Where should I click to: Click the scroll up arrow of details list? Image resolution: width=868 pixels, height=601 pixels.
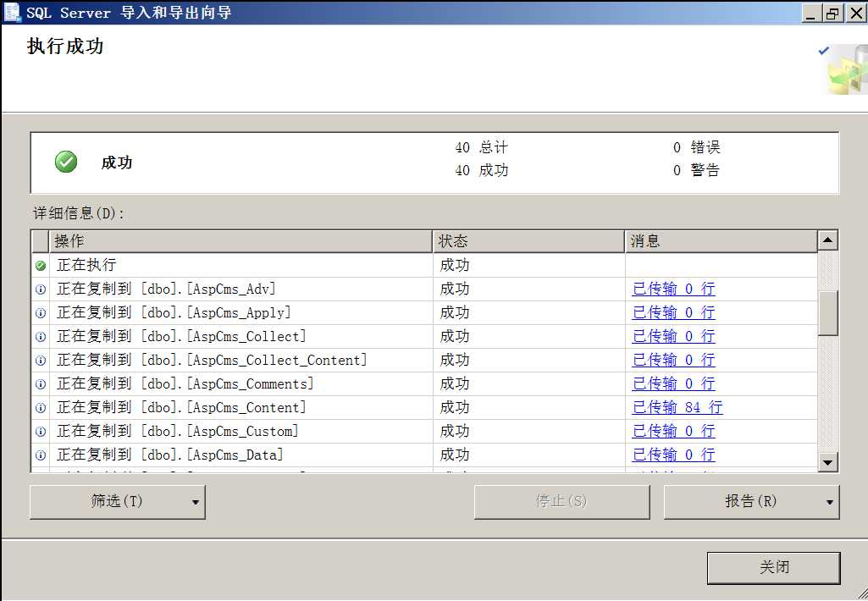point(827,240)
